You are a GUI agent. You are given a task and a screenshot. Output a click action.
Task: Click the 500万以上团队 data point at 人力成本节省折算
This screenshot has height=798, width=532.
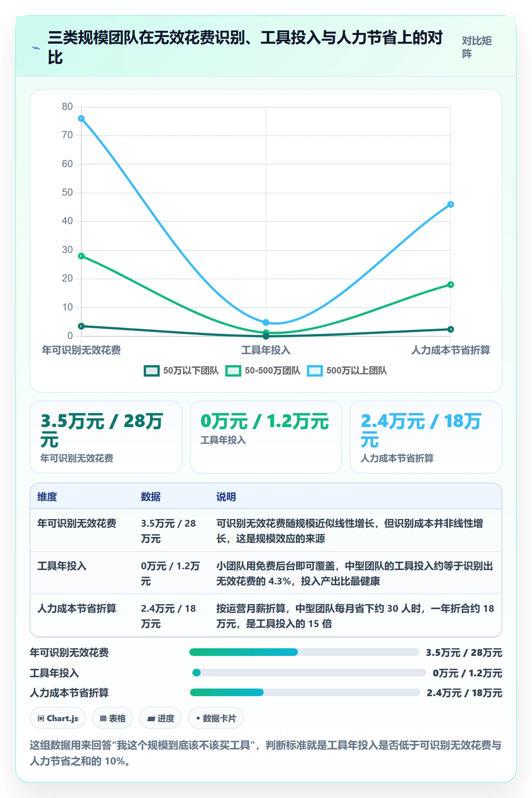click(x=451, y=204)
